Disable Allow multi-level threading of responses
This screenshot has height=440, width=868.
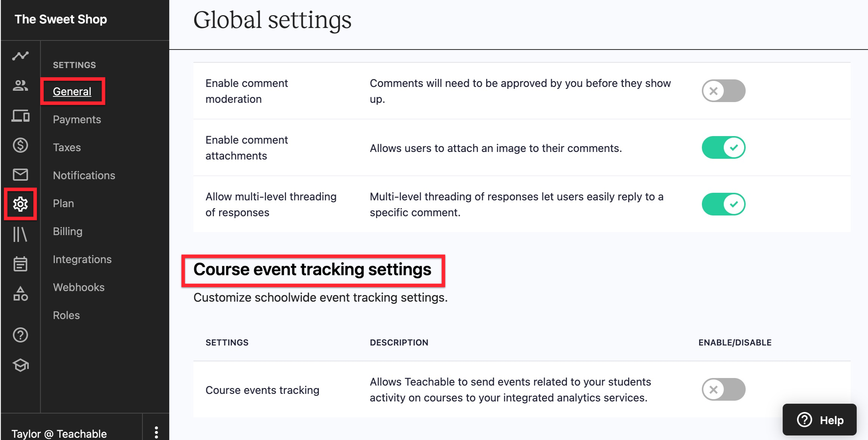724,205
